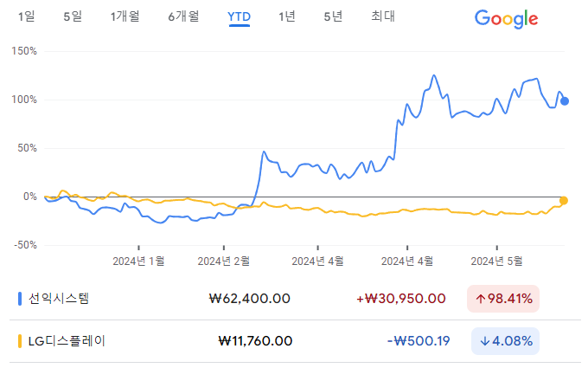
Task: Click the 50% y-axis label
Action: pyautogui.click(x=28, y=148)
